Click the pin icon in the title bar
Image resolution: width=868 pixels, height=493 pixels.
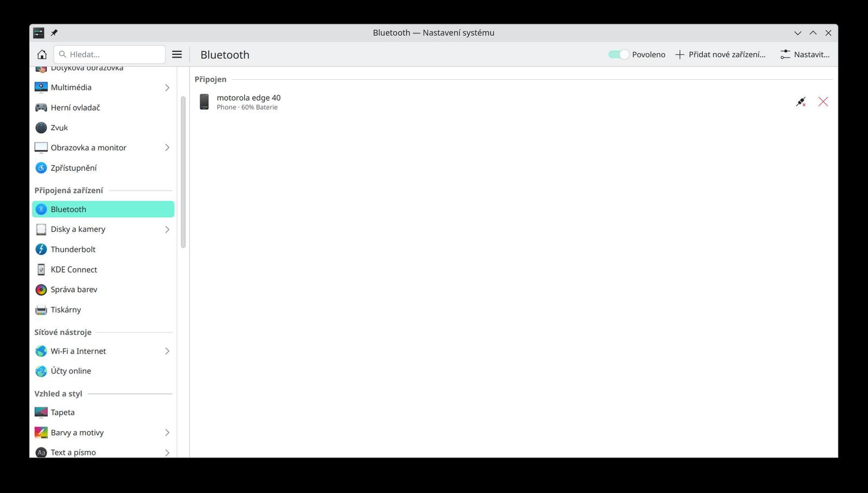(x=54, y=33)
